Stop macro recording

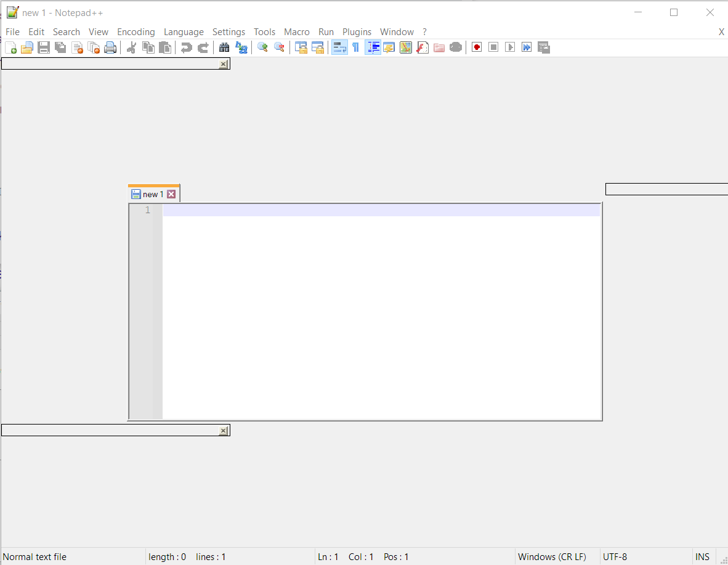click(x=493, y=47)
